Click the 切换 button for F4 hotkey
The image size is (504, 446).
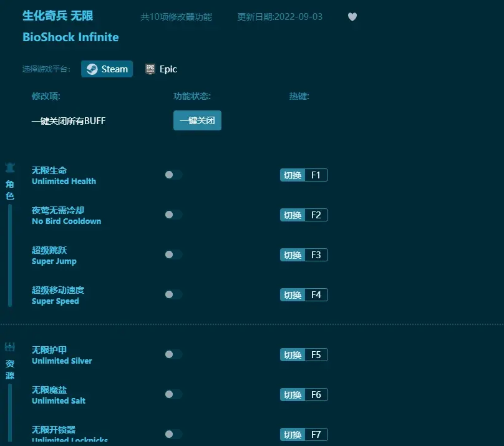[293, 295]
